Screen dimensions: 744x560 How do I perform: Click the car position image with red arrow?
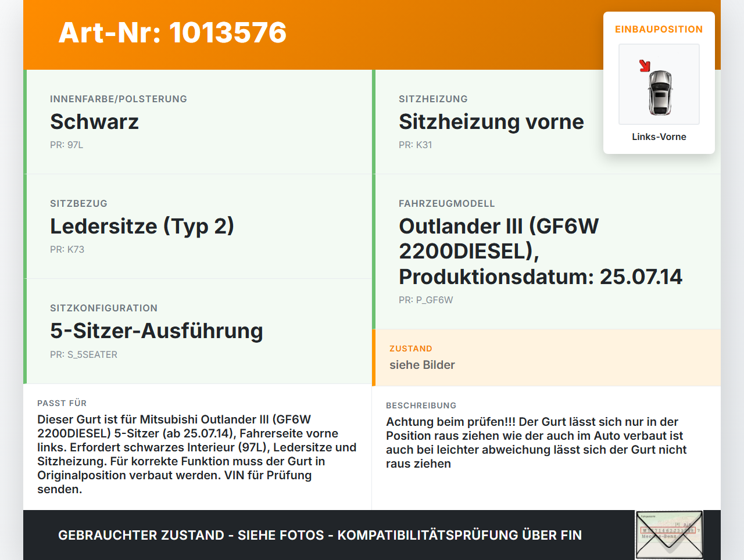click(x=659, y=84)
